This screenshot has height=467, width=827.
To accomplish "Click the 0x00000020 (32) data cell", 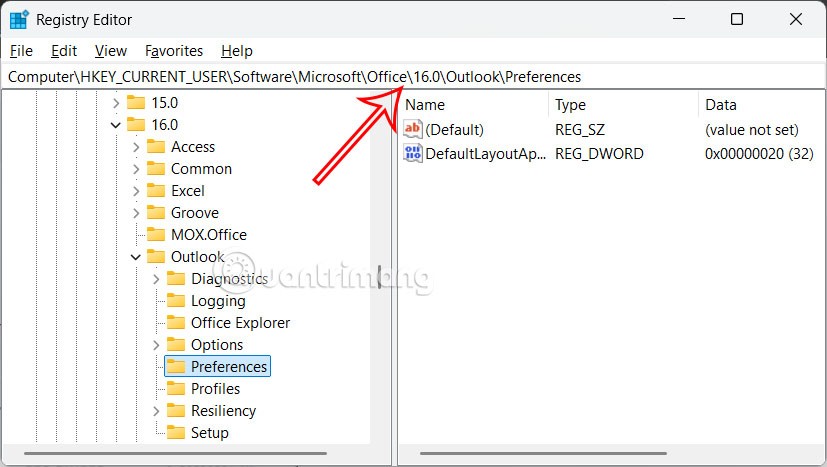I will (759, 154).
